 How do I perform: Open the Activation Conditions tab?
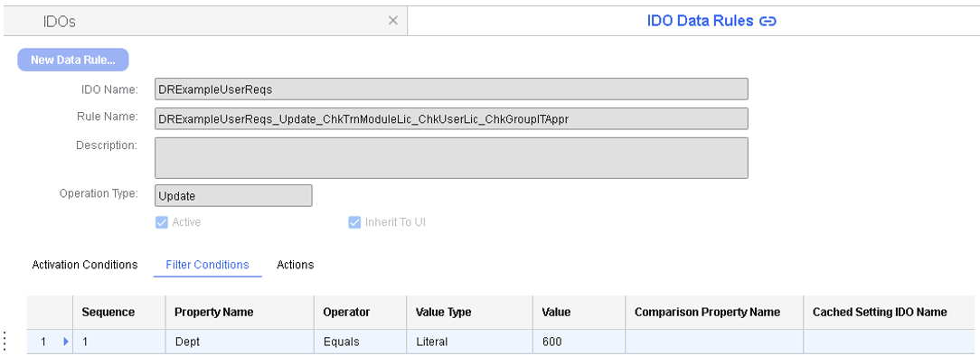coord(85,265)
